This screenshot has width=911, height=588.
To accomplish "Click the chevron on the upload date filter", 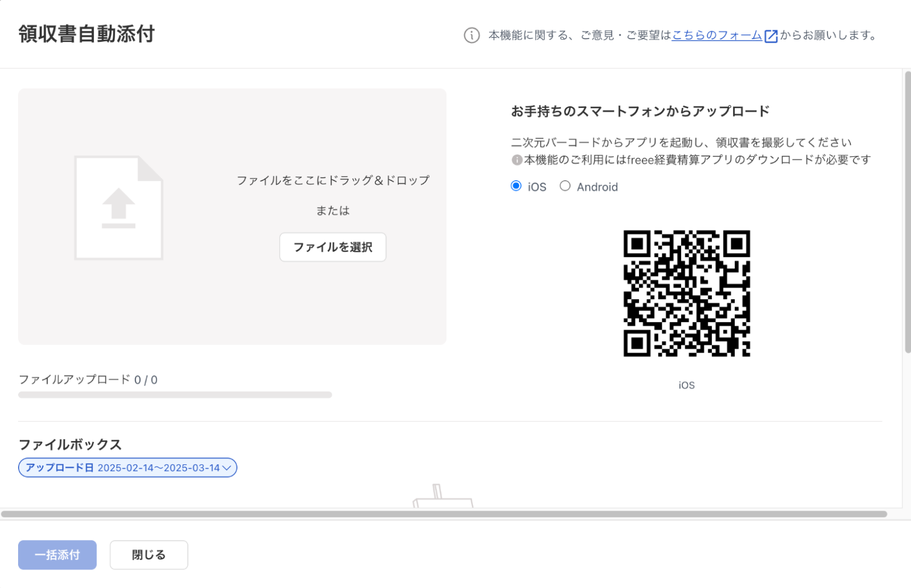I will [226, 468].
